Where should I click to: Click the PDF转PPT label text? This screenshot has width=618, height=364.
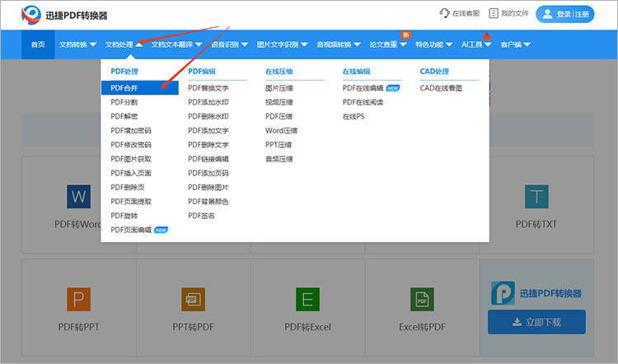click(79, 327)
